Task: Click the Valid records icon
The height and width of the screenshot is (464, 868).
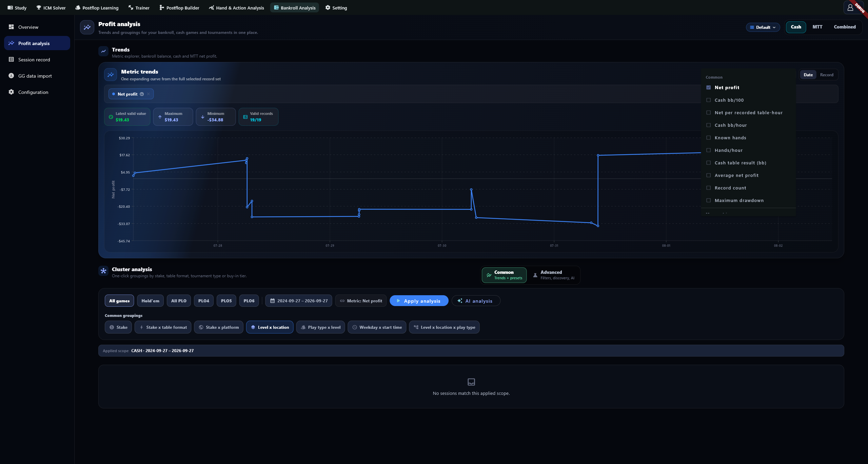Action: pyautogui.click(x=245, y=117)
